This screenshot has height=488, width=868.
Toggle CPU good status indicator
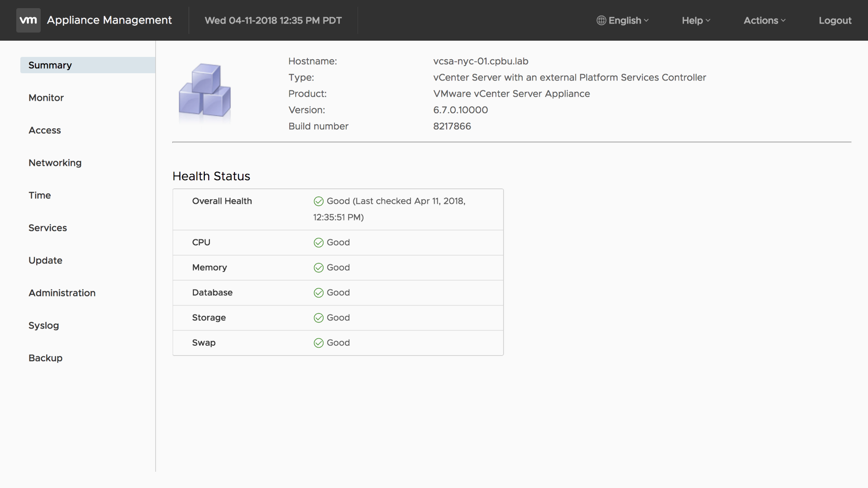point(318,243)
